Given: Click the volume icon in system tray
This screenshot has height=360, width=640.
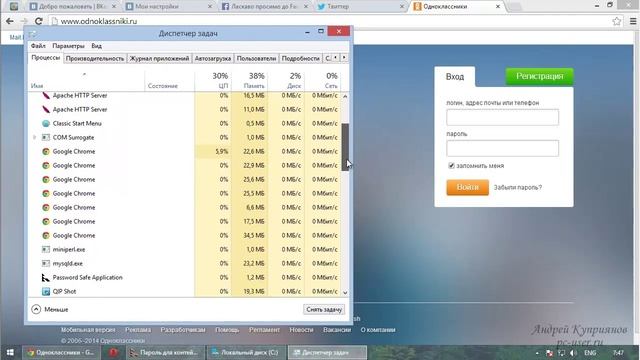Looking at the screenshot, I should click(x=573, y=353).
